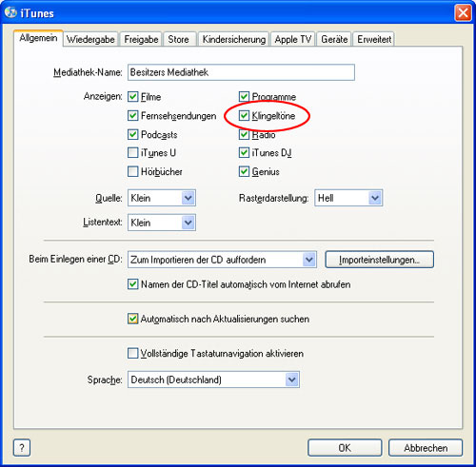The image size is (476, 467).
Task: Toggle the Fernsehsendungen checkbox
Action: pyautogui.click(x=132, y=116)
